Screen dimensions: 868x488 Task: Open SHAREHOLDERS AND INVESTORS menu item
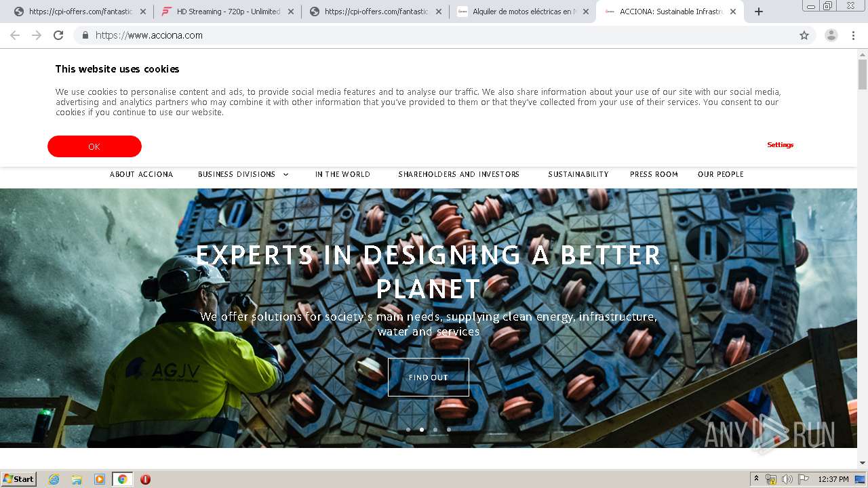459,174
